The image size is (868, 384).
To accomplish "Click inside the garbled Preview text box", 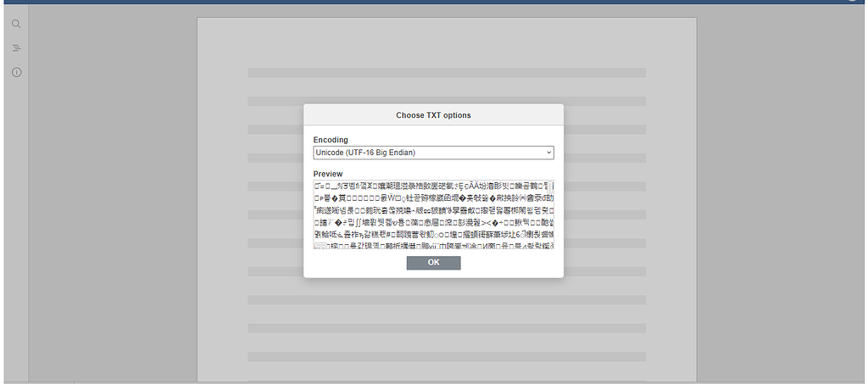I will [x=431, y=214].
